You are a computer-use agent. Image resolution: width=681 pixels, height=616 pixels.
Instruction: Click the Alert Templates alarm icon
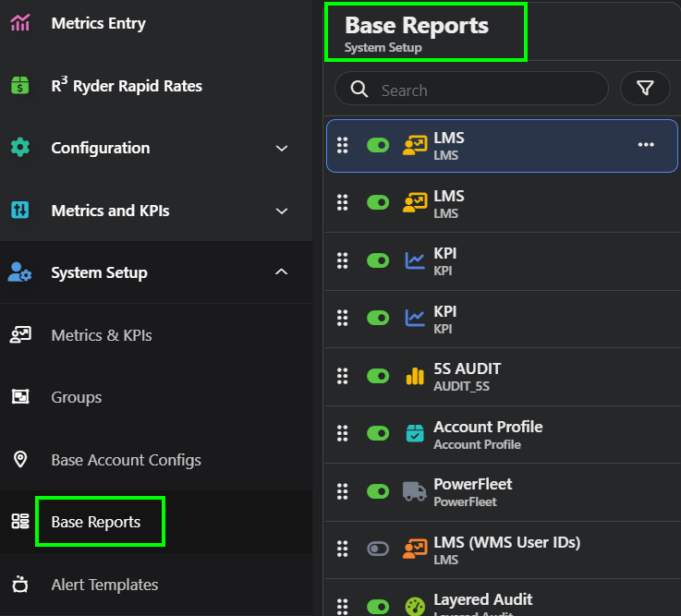20,585
